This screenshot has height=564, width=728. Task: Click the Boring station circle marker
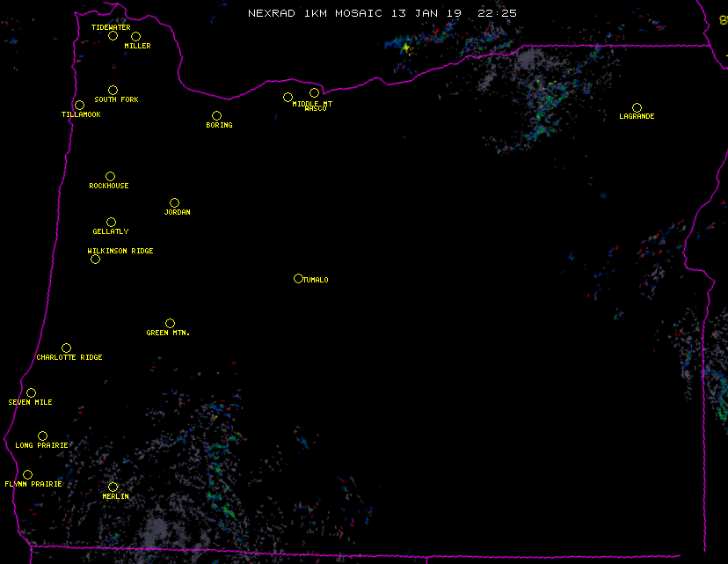click(x=216, y=115)
